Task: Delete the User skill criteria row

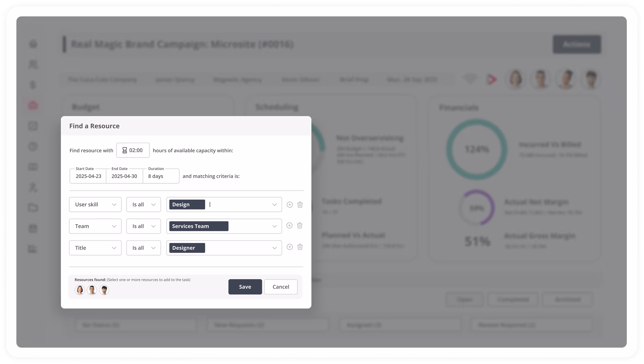Action: click(300, 204)
